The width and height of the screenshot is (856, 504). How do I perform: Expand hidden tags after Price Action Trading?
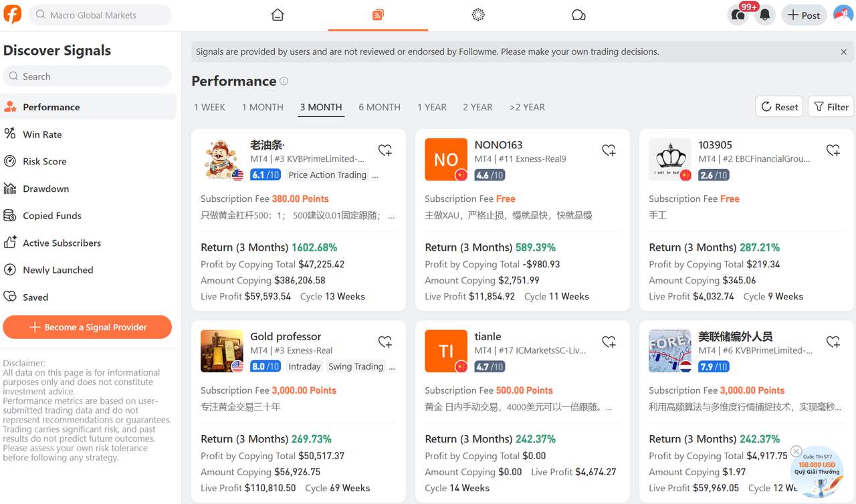376,174
